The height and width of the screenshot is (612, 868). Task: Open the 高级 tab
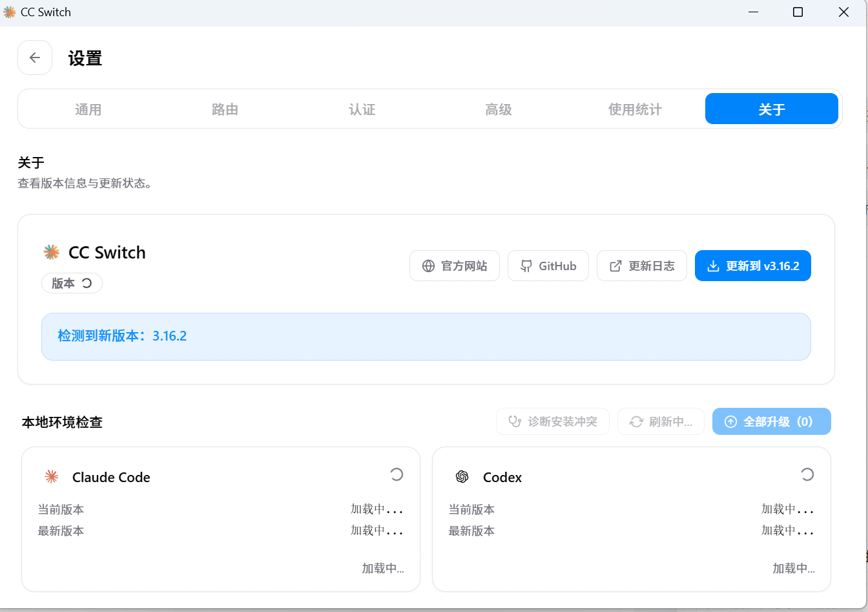click(x=499, y=109)
